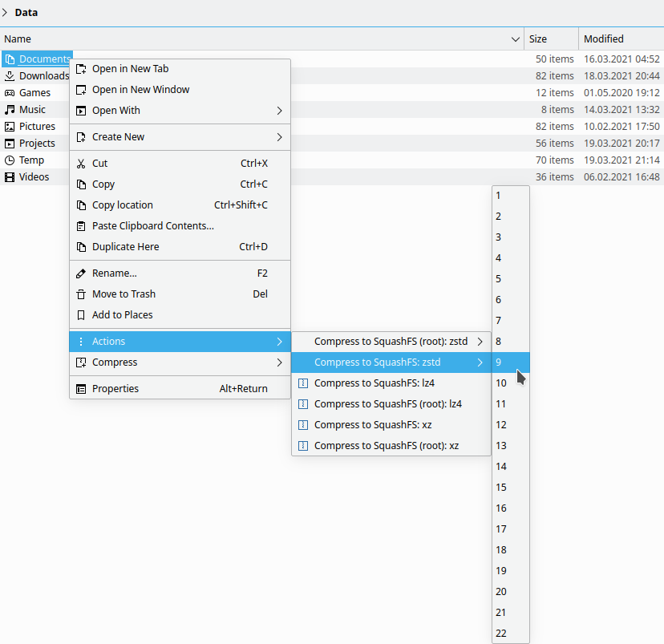
Task: Select the Videos folder name
Action: (x=34, y=177)
